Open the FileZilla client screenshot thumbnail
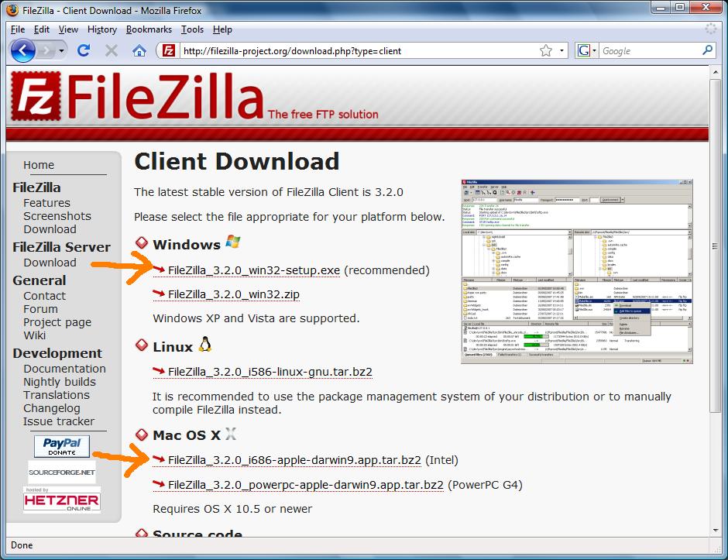This screenshot has width=728, height=560. [577, 271]
